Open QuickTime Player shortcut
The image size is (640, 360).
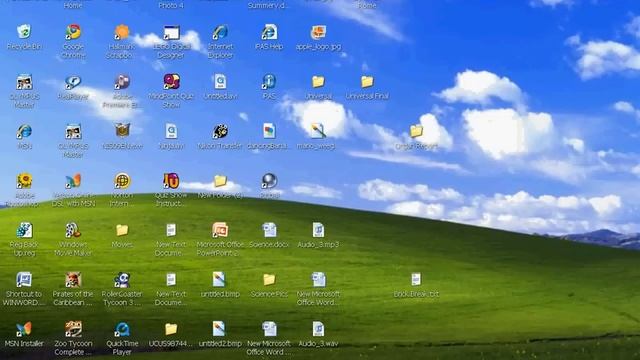(122, 329)
